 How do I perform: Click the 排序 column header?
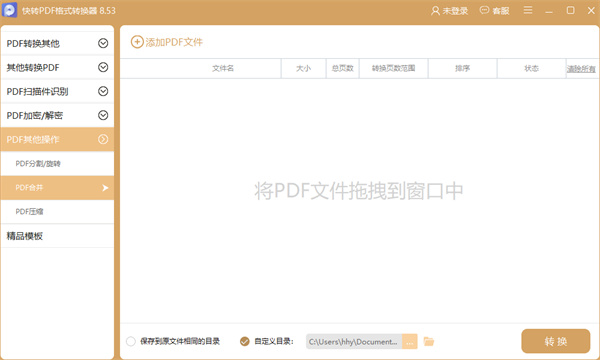tap(462, 68)
